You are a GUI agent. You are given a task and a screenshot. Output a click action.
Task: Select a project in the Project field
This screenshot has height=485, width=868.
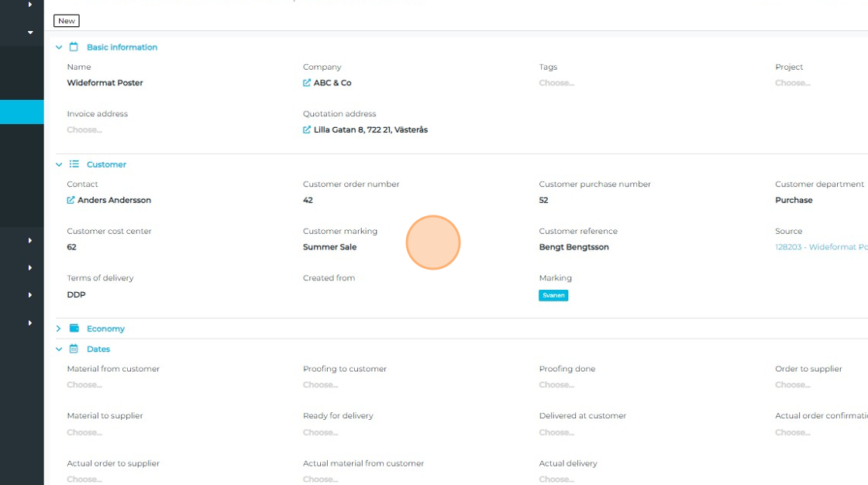[792, 83]
